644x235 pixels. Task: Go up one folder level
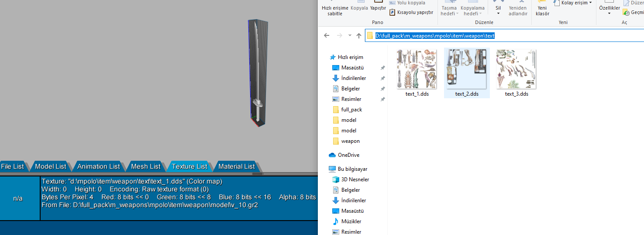tap(359, 35)
